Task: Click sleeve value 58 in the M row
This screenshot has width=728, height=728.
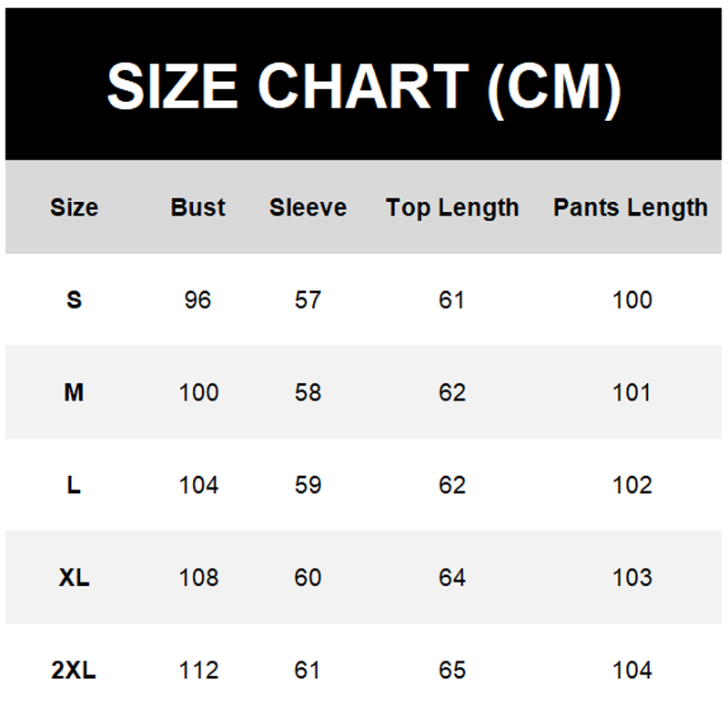Action: coord(308,392)
